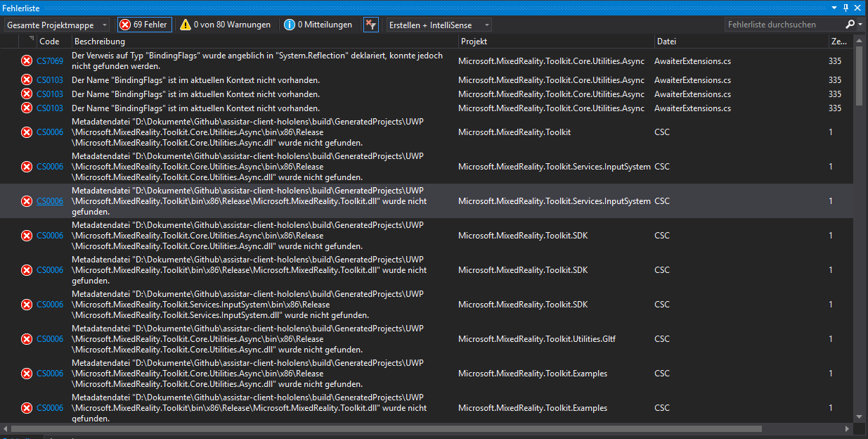The width and height of the screenshot is (868, 439).
Task: Click the magnifier icon in the search box
Action: pos(849,23)
